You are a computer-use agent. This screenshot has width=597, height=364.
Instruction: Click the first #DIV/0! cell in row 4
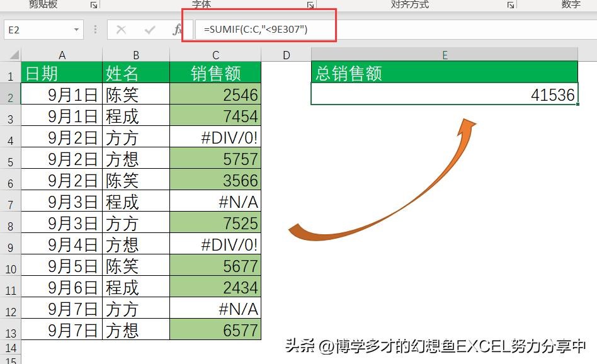click(x=215, y=138)
